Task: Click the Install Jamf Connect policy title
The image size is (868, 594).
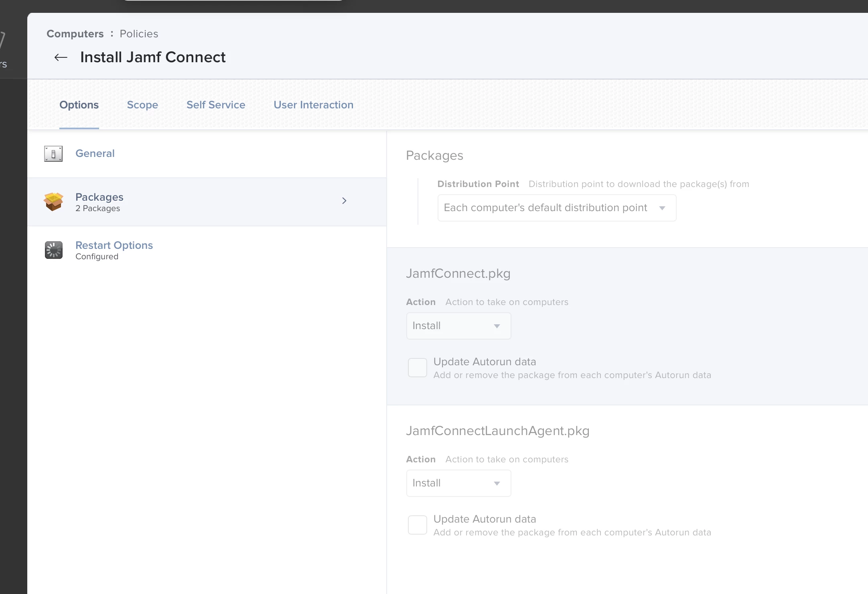Action: click(x=153, y=57)
